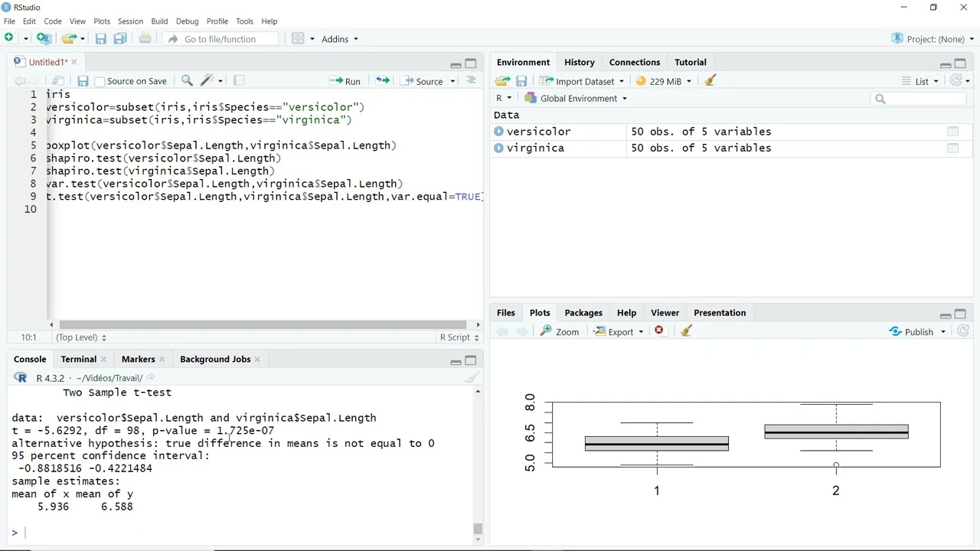
Task: Open the Source button dropdown arrow
Action: pos(452,81)
